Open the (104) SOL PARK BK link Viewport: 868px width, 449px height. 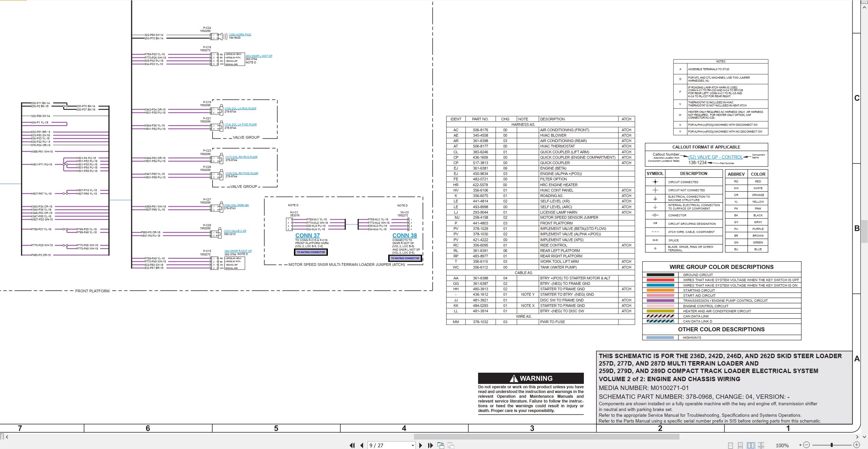tap(237, 205)
